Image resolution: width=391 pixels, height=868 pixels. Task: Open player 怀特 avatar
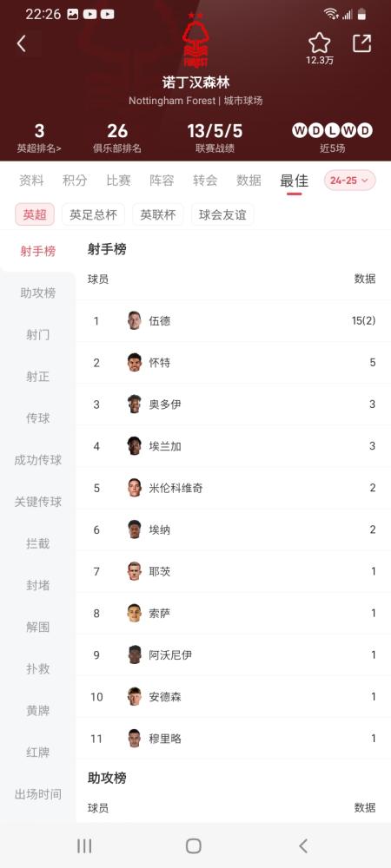(x=134, y=362)
